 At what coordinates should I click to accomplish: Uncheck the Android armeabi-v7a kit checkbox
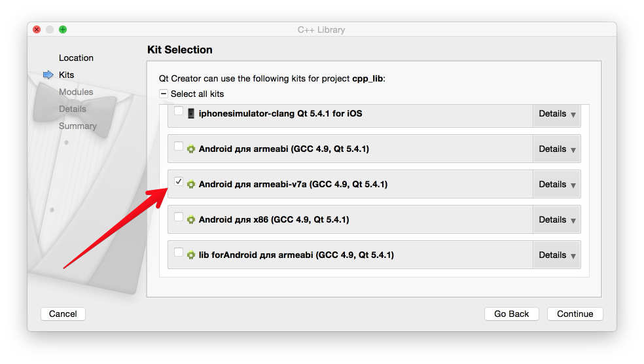click(179, 182)
